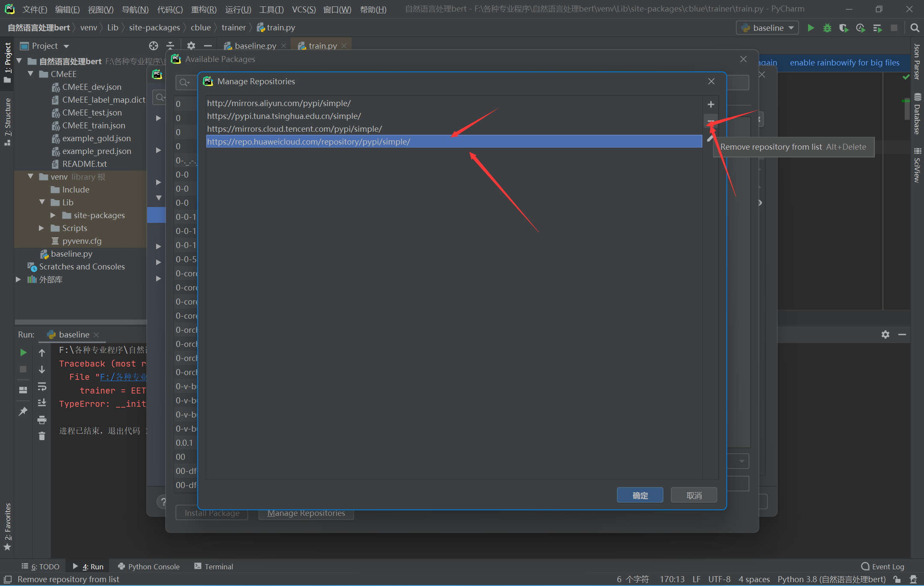
Task: Collapse the venv folder
Action: 30,176
